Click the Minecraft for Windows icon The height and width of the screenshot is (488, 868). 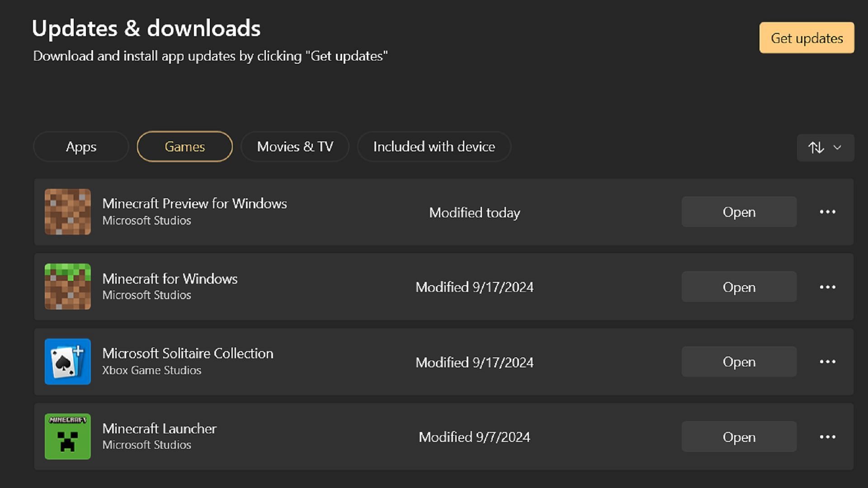pos(68,286)
